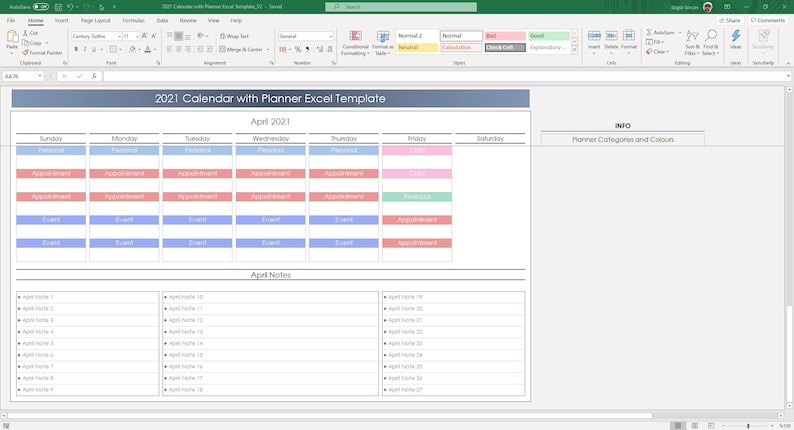Increase font size with the larger A icon
The height and width of the screenshot is (430, 794).
point(145,36)
